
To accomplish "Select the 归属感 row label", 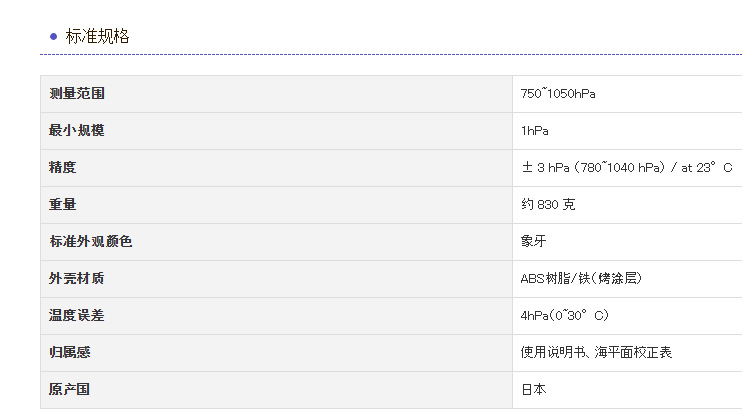I will [70, 353].
